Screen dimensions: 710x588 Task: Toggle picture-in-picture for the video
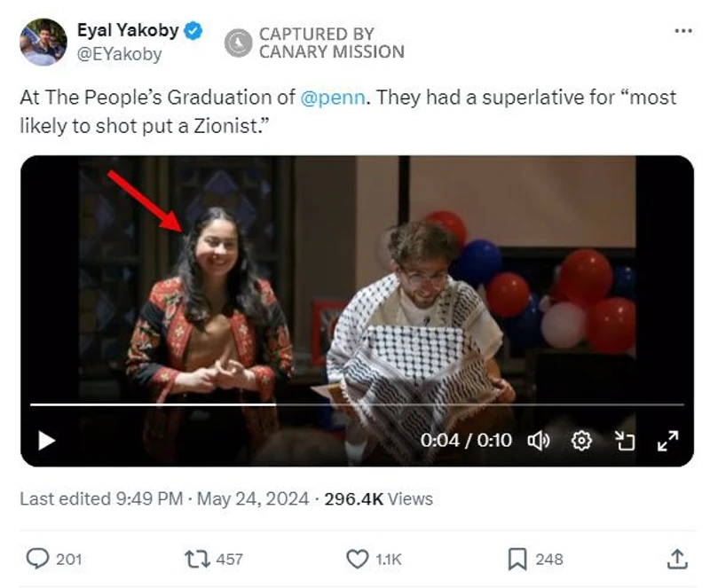[625, 440]
